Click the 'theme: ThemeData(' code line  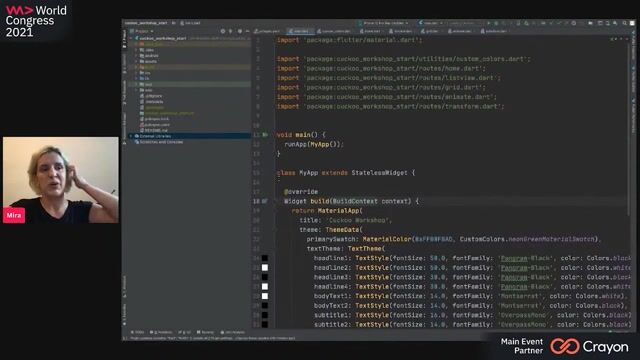click(x=331, y=230)
